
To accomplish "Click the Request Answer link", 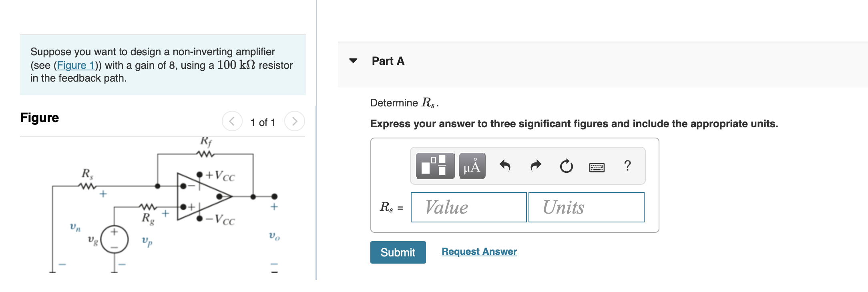I will [x=479, y=252].
